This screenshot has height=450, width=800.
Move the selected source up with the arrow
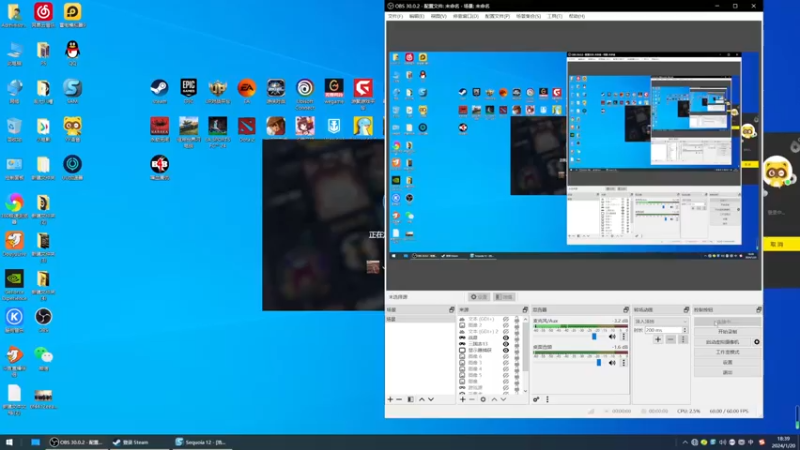point(493,399)
